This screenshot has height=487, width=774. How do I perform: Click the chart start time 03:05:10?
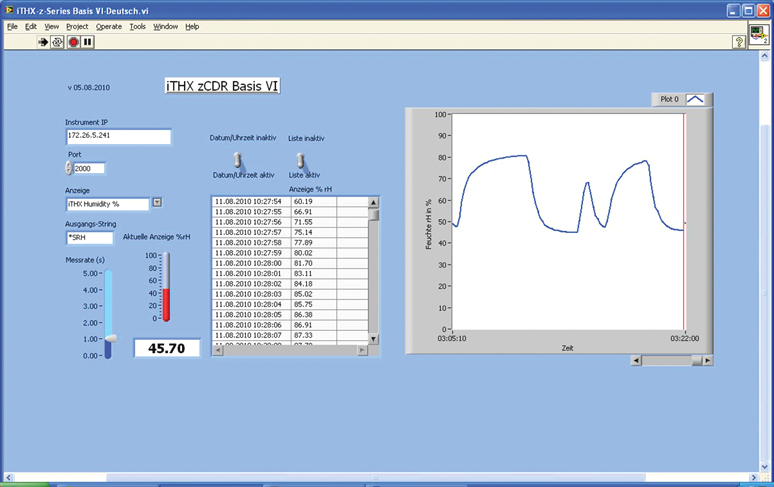tap(452, 338)
